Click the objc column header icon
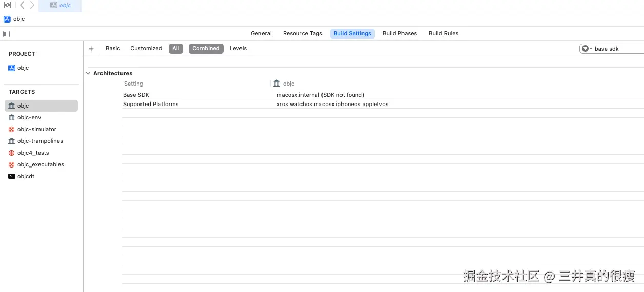The height and width of the screenshot is (292, 644). tap(277, 84)
